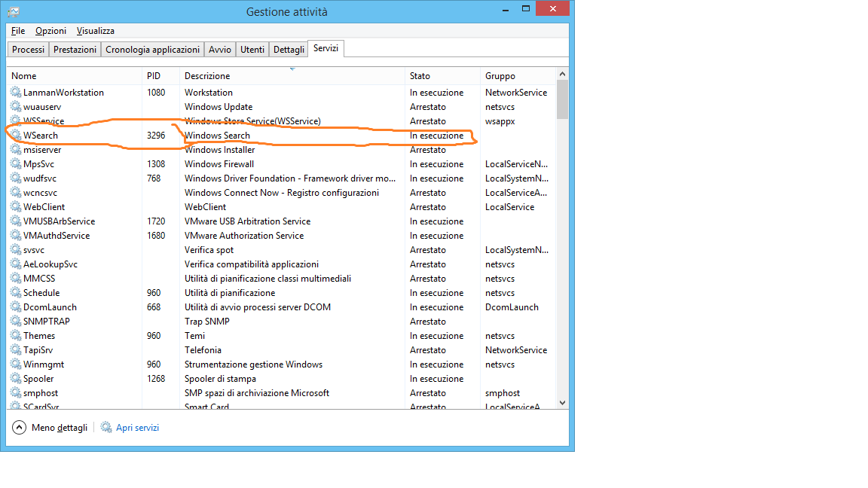Open services via Apri servizi link
Screen dimensions: 868x488
tap(137, 427)
